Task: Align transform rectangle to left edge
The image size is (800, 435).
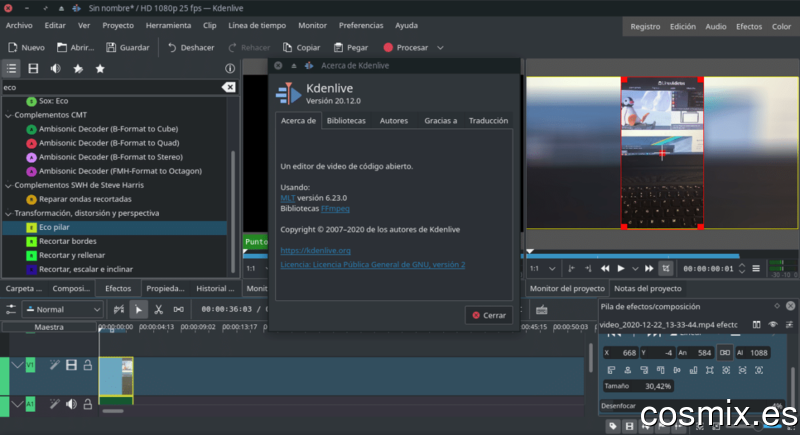Action: tap(611, 370)
